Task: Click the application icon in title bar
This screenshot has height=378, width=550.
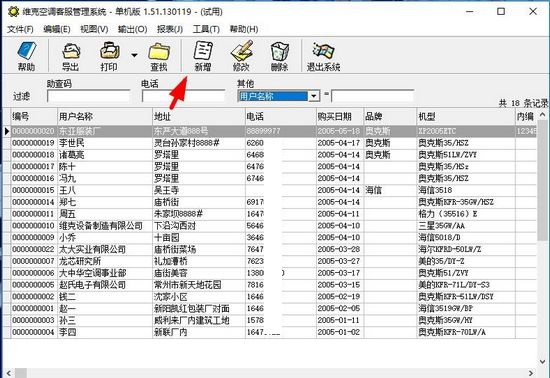Action: click(13, 12)
